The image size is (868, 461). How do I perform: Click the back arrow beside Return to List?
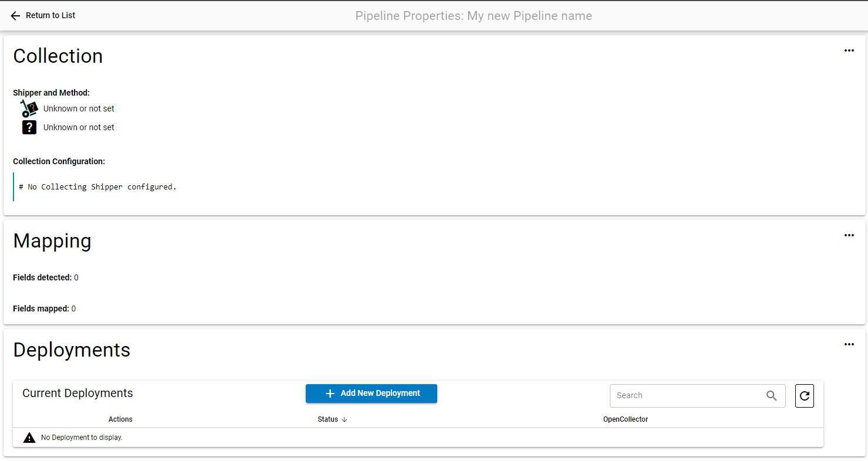coord(15,16)
